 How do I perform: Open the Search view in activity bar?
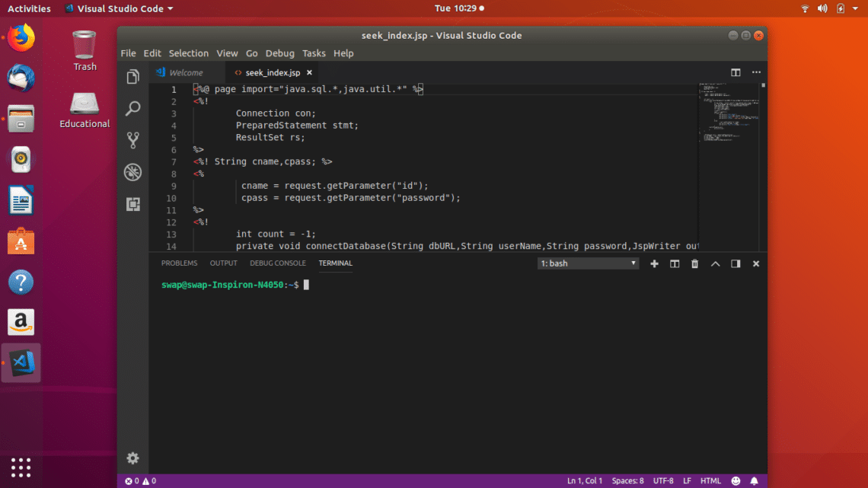(132, 108)
